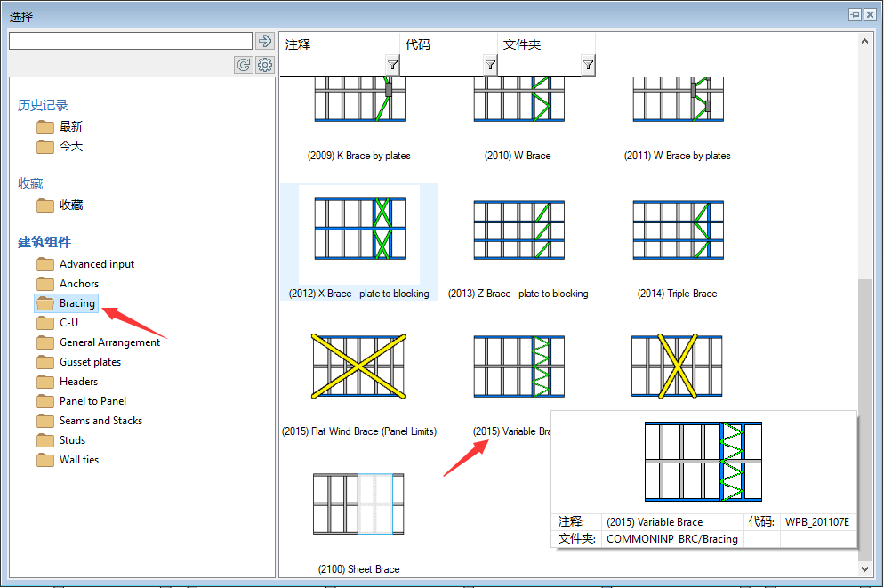The width and height of the screenshot is (884, 588).
Task: Click the (2015) Variable Brace text in tooltip
Action: (655, 522)
